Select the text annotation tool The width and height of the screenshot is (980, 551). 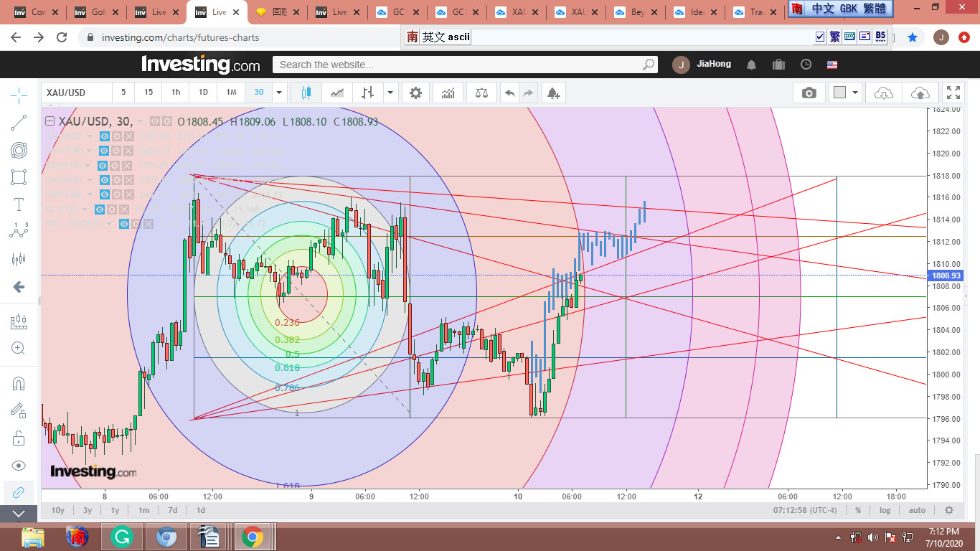click(x=19, y=204)
